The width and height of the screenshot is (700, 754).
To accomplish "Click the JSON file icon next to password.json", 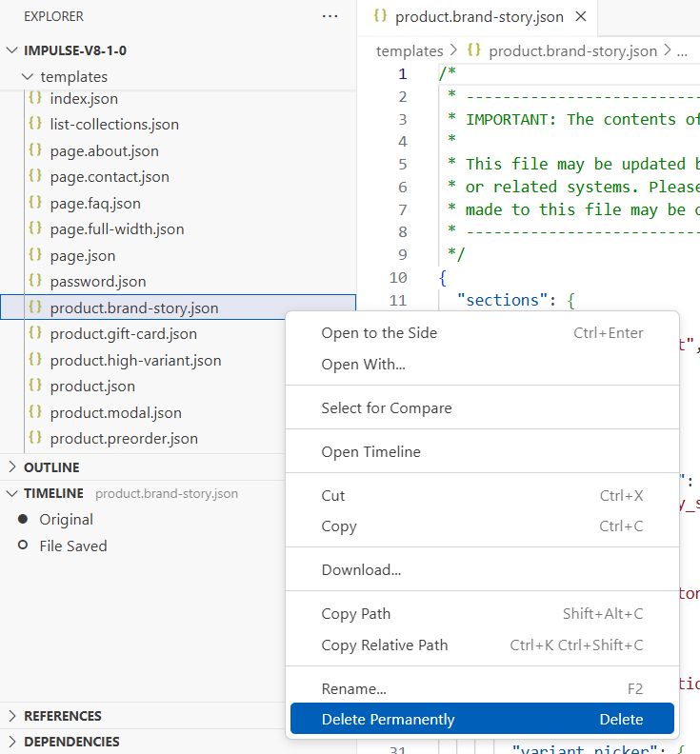I will (x=35, y=281).
